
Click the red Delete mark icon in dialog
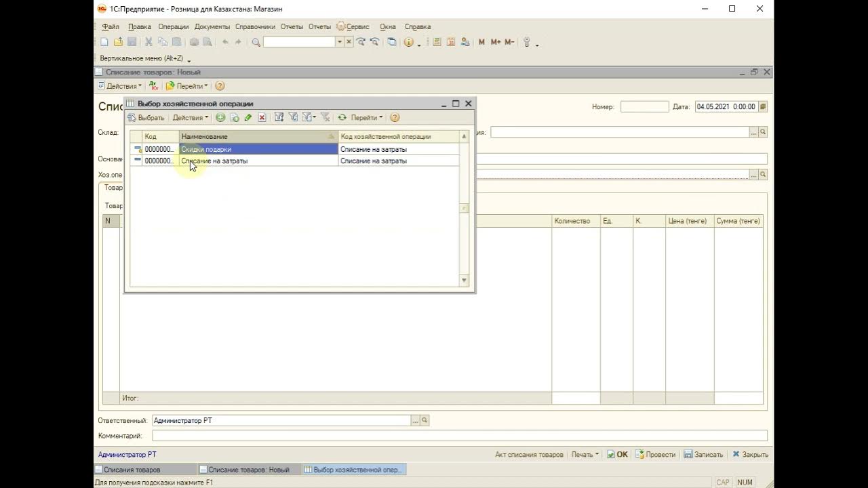262,118
